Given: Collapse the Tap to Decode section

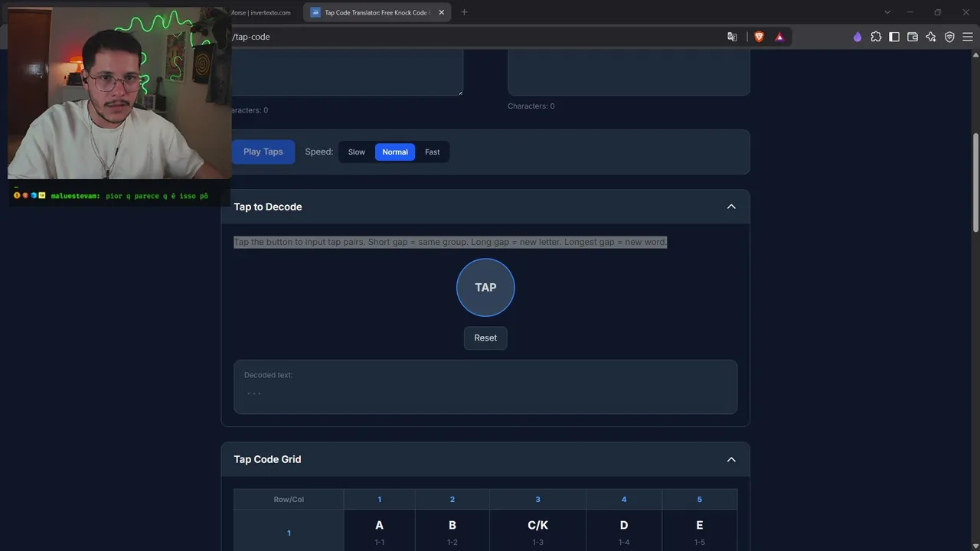Looking at the screenshot, I should tap(731, 207).
